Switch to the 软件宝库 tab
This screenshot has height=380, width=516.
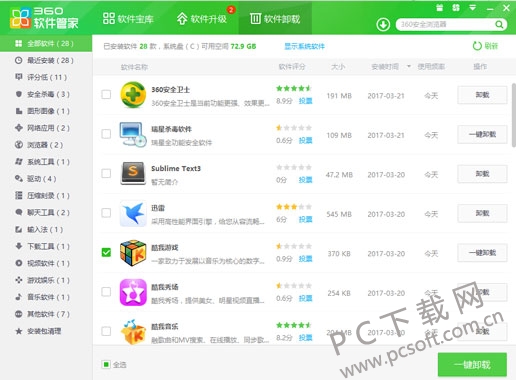[128, 19]
